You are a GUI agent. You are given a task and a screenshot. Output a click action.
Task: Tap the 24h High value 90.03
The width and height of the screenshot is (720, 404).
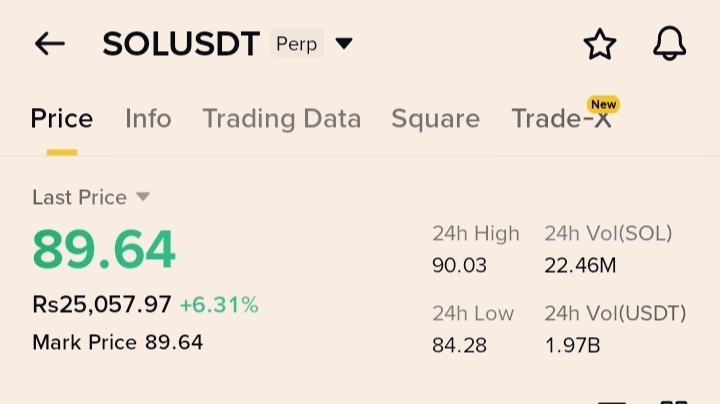pyautogui.click(x=458, y=265)
